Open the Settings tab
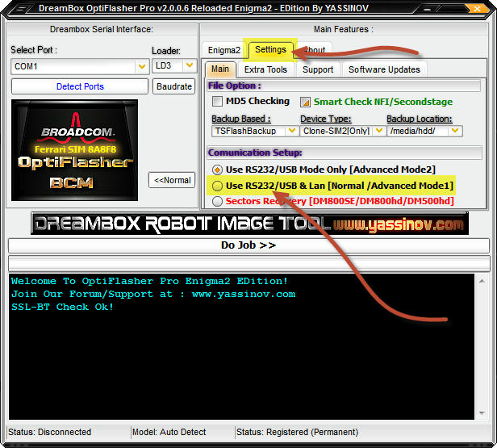The width and height of the screenshot is (497, 448). point(270,50)
